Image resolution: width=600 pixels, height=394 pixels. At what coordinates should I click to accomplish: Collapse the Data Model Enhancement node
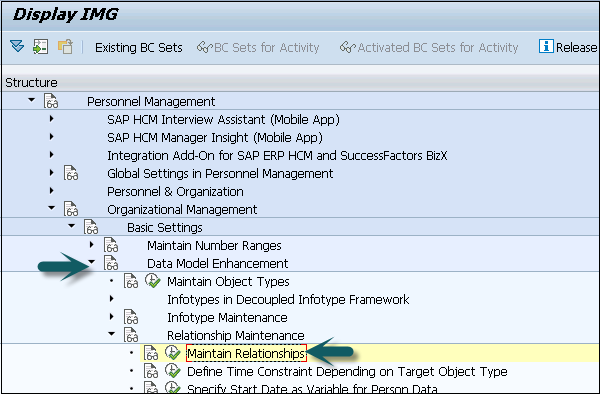pos(91,262)
